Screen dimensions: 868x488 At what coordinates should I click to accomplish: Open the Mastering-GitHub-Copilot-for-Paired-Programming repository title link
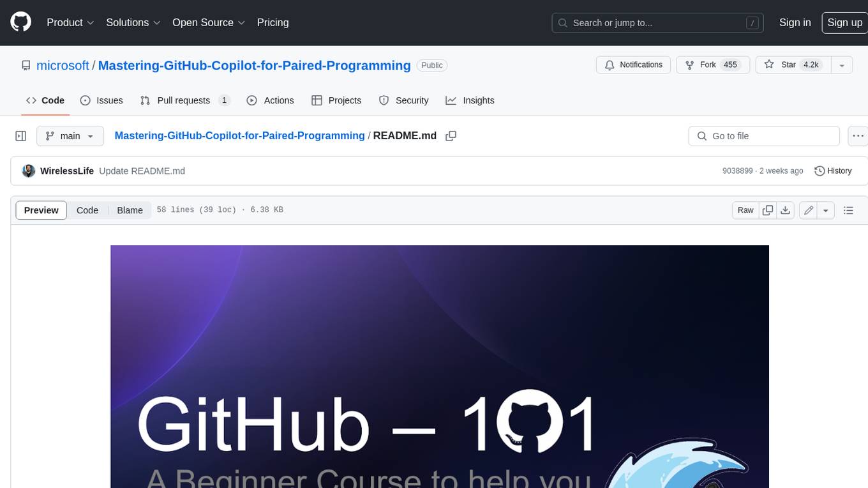coord(254,65)
